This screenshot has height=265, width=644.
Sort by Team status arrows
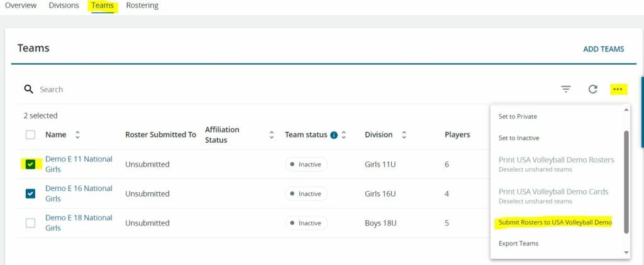(344, 135)
